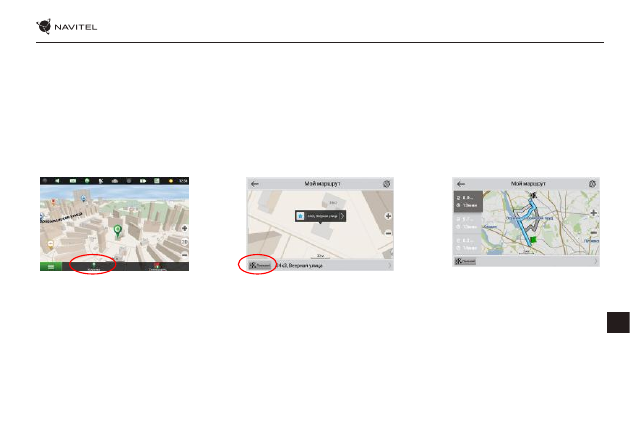630x446 pixels.
Task: Zoom in on the 3D city map
Action: [184, 228]
